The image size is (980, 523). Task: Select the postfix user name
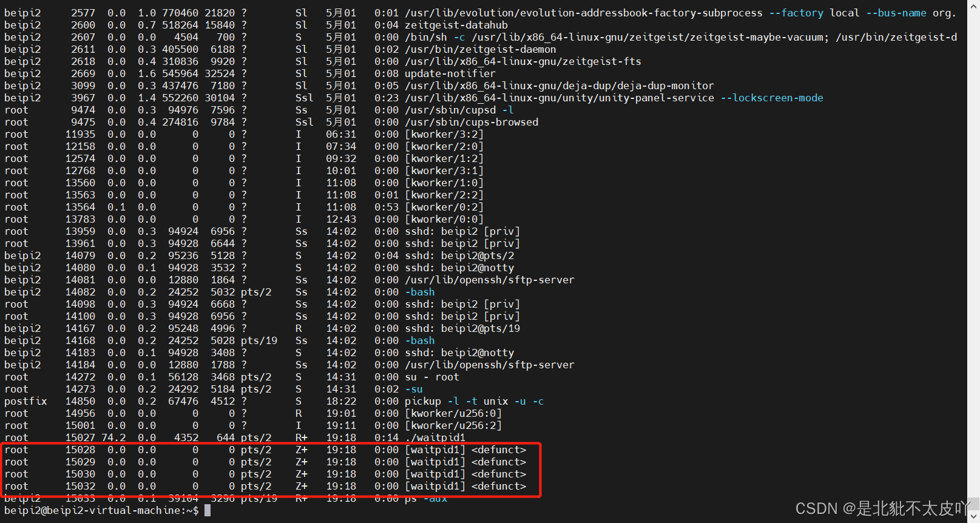pos(25,401)
